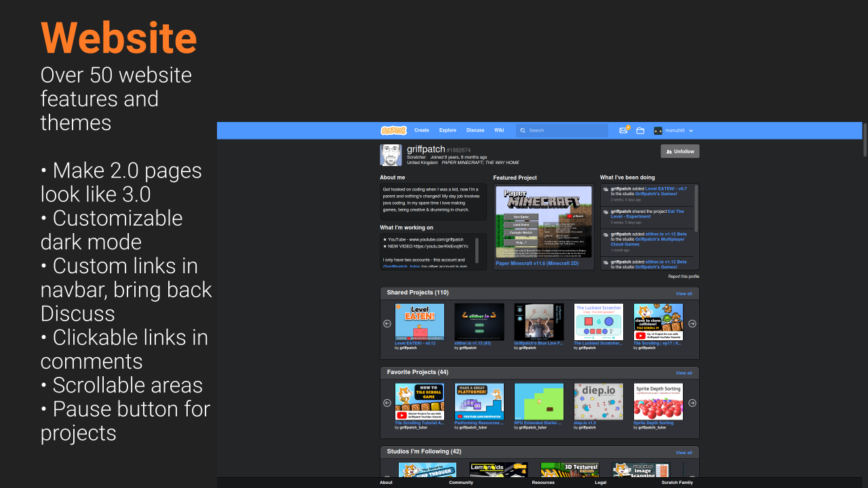Open the Create menu item
The height and width of the screenshot is (488, 868).
[x=422, y=130]
